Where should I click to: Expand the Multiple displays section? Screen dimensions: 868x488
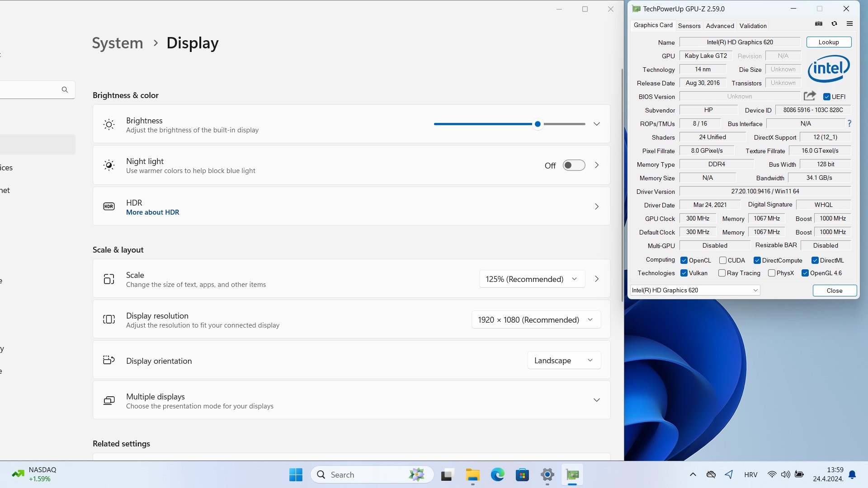(597, 400)
